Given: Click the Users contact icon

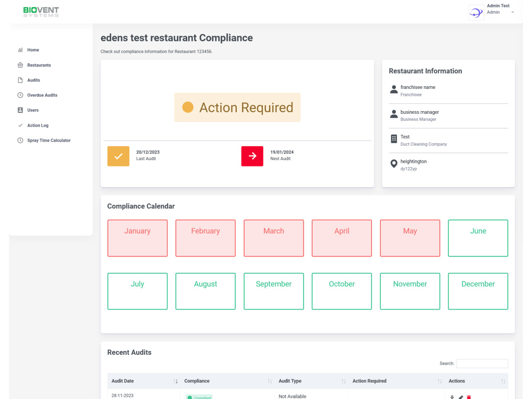Looking at the screenshot, I should [x=20, y=110].
